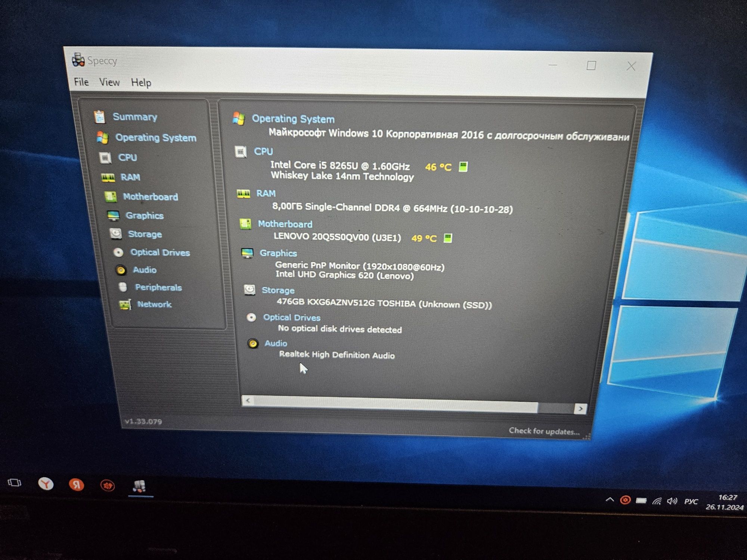Open the Graphics sidebar section
The width and height of the screenshot is (747, 560).
tap(145, 215)
